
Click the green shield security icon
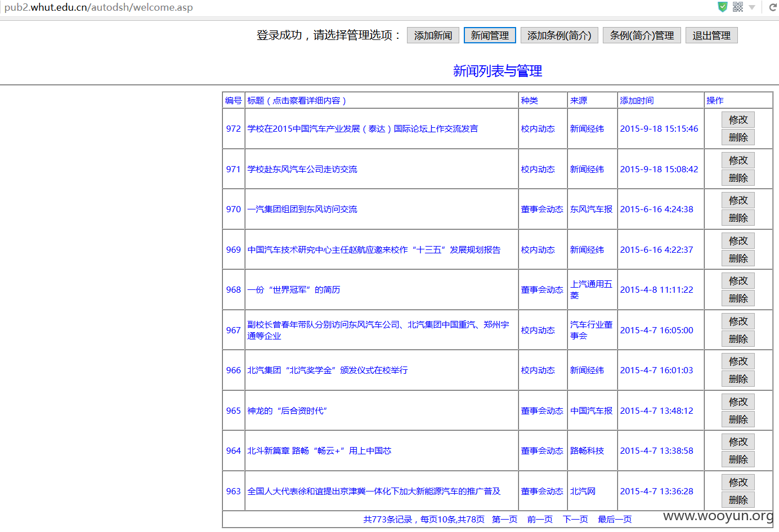pyautogui.click(x=722, y=7)
